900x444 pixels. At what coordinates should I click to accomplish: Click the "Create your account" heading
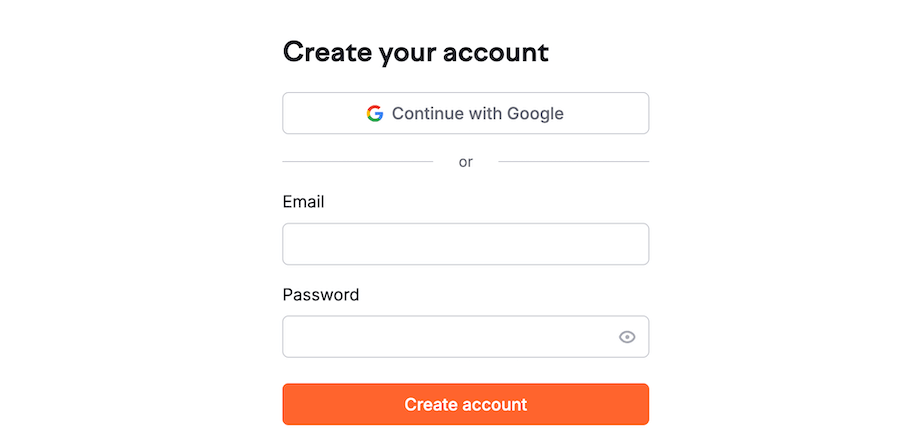pos(416,52)
